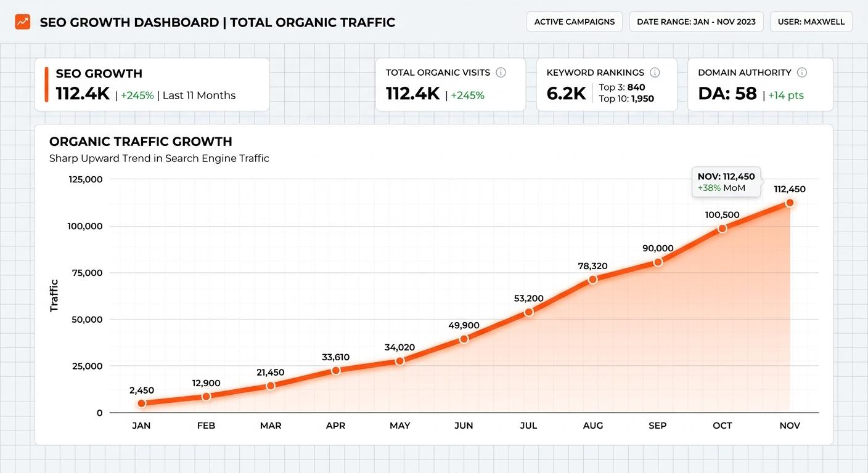
Task: Select the JUL label on the x-axis
Action: pyautogui.click(x=528, y=426)
